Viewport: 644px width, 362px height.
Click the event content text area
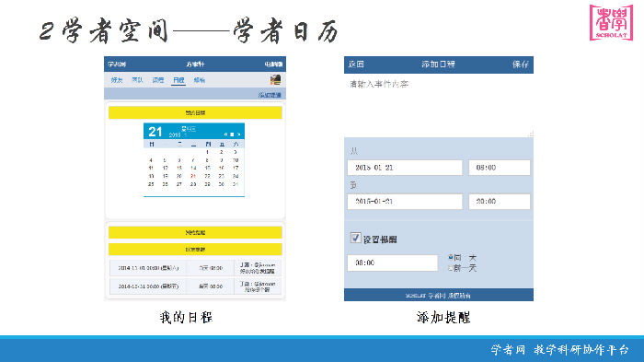(439, 105)
